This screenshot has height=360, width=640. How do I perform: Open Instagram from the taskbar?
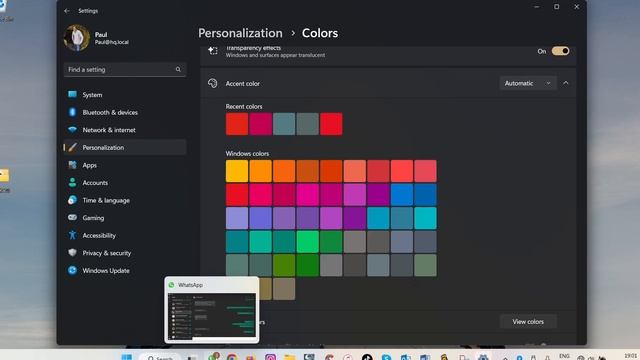pyautogui.click(x=270, y=358)
